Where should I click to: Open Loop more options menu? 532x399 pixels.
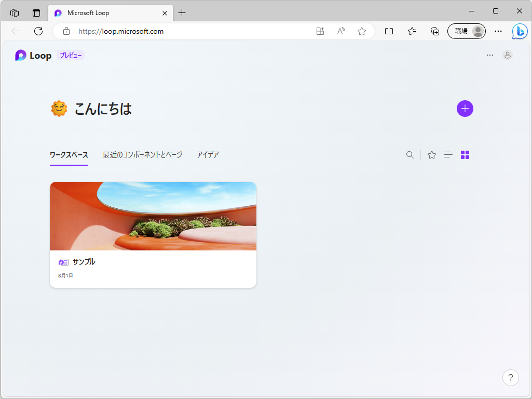pyautogui.click(x=489, y=55)
